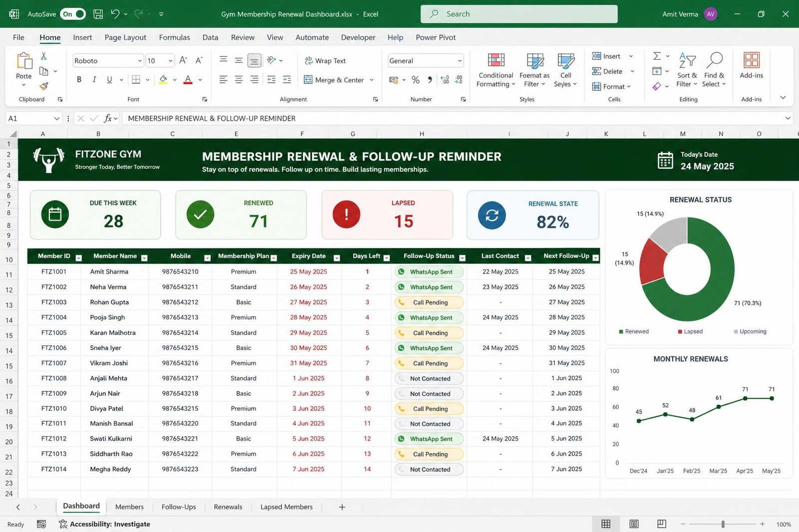
Task: Open the Member ID filter dropdown
Action: (78, 258)
